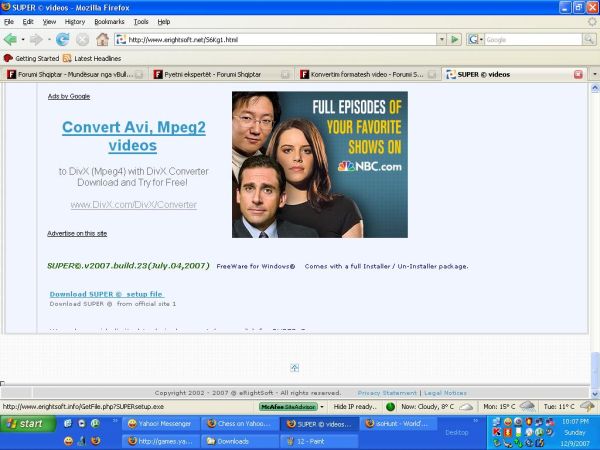Click the small up-arrow page icon
This screenshot has width=600, height=450.
point(294,368)
